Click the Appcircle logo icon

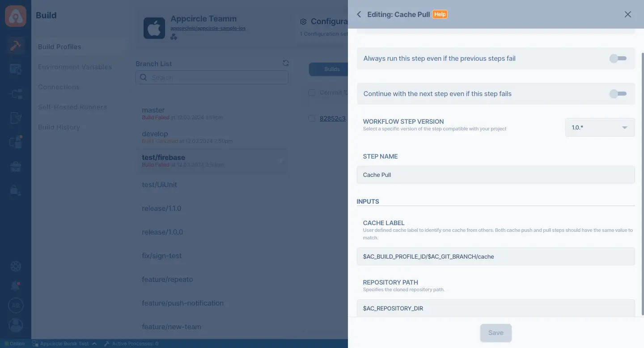click(16, 16)
